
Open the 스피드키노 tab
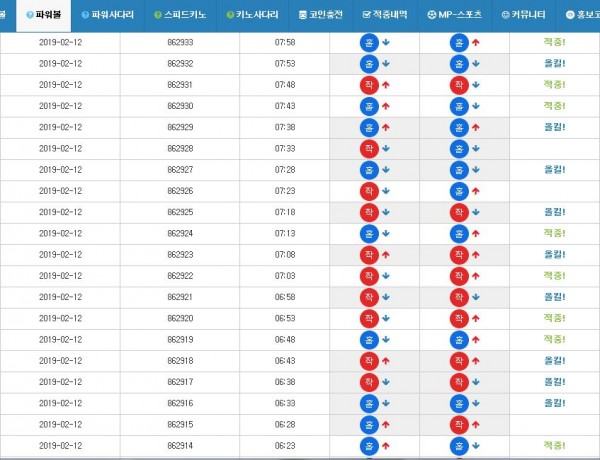point(181,15)
